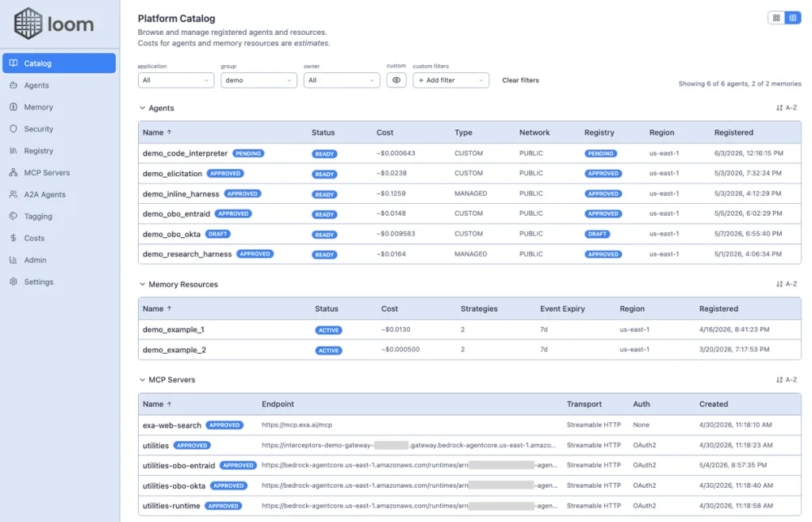Switch to table list view
Viewport: 812px width, 522px height.
(793, 17)
